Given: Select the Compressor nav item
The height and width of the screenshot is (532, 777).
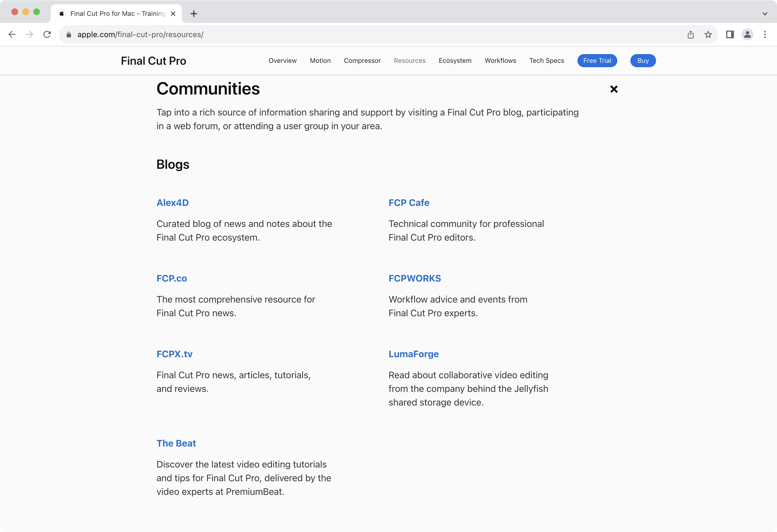Looking at the screenshot, I should pos(362,61).
